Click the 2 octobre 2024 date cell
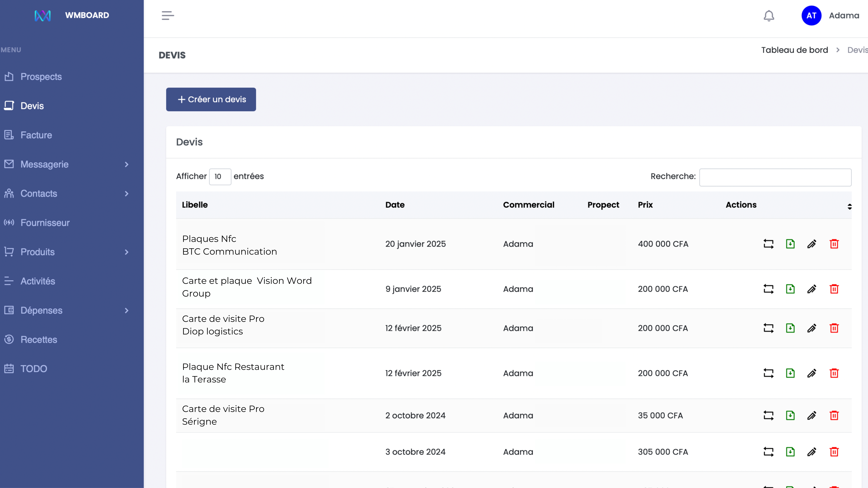This screenshot has width=868, height=488. [415, 415]
